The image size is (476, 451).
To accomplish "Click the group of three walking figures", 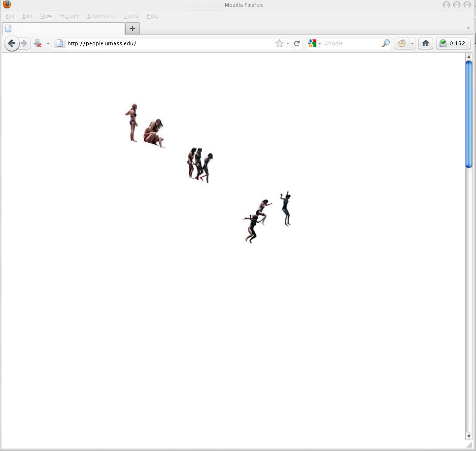I will tap(200, 165).
